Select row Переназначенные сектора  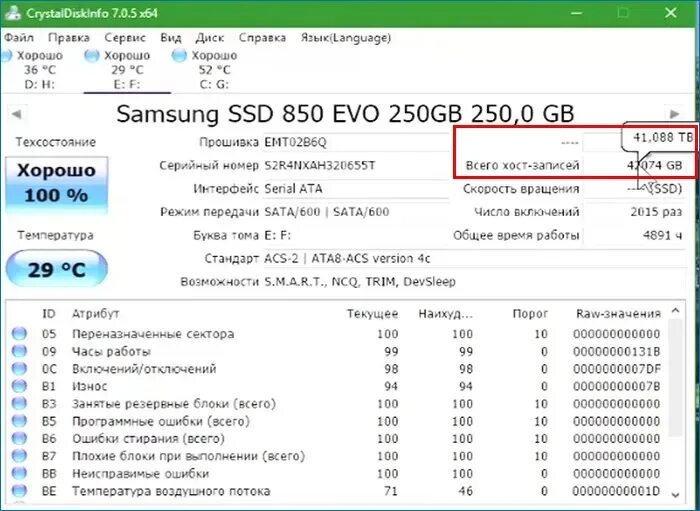click(x=337, y=334)
